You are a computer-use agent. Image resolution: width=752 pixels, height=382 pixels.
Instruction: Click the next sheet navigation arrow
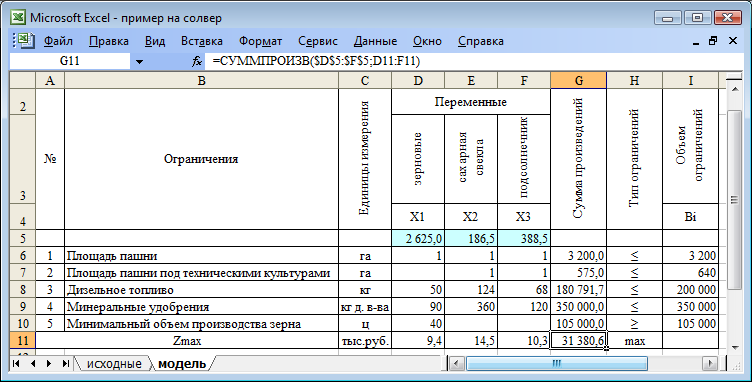pos(48,364)
